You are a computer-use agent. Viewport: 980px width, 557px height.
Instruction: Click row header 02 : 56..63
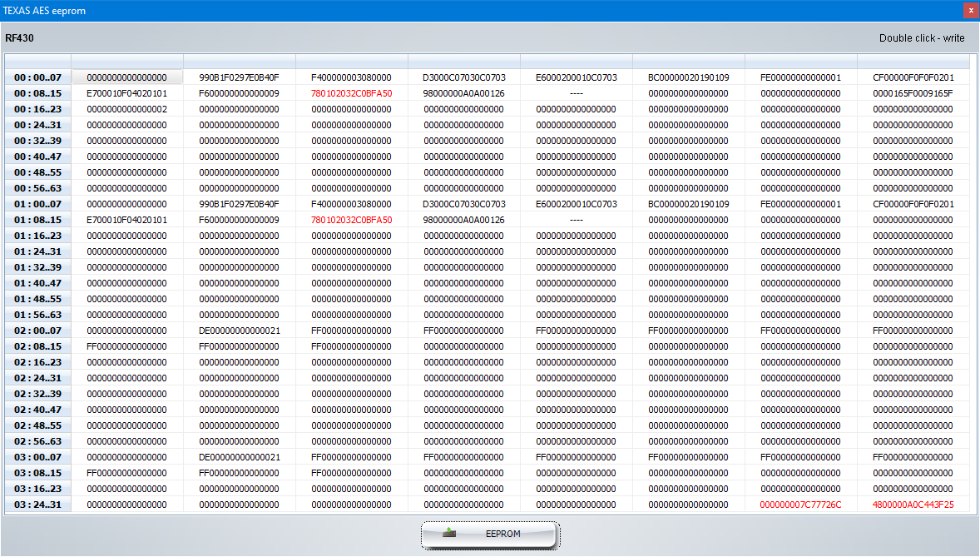38,441
